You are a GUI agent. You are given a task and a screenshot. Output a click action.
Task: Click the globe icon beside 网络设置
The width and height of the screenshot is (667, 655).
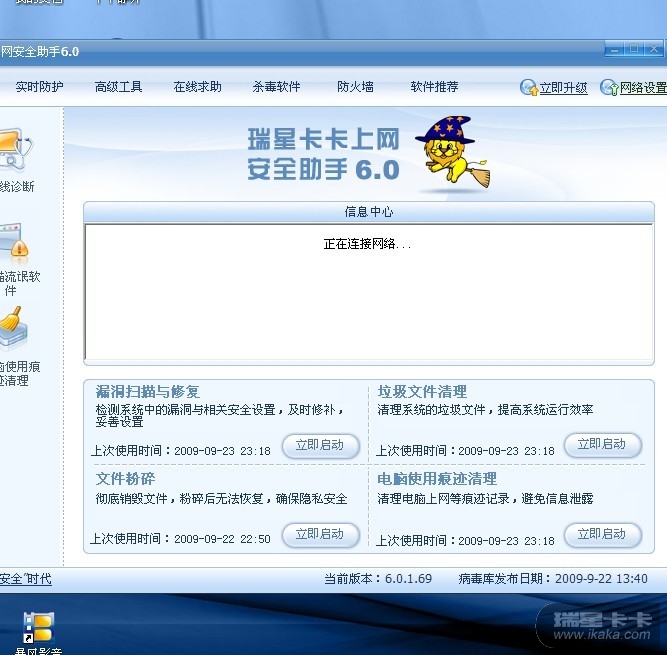[x=609, y=87]
